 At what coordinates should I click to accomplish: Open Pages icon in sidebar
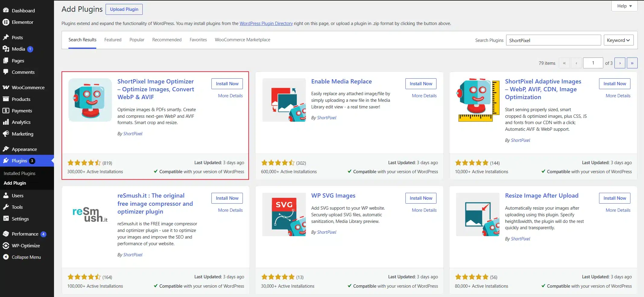6,61
